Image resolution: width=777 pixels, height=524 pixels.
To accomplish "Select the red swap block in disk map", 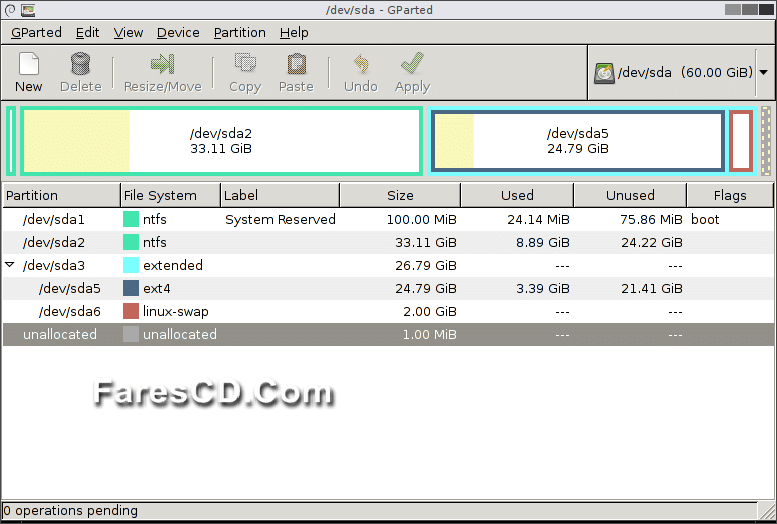I will pyautogui.click(x=741, y=141).
